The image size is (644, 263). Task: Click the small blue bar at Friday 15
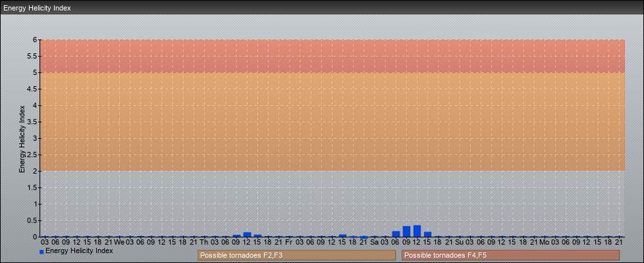point(342,235)
